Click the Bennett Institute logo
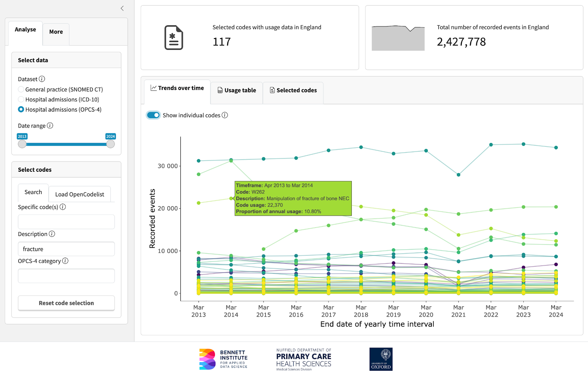 pos(223,359)
